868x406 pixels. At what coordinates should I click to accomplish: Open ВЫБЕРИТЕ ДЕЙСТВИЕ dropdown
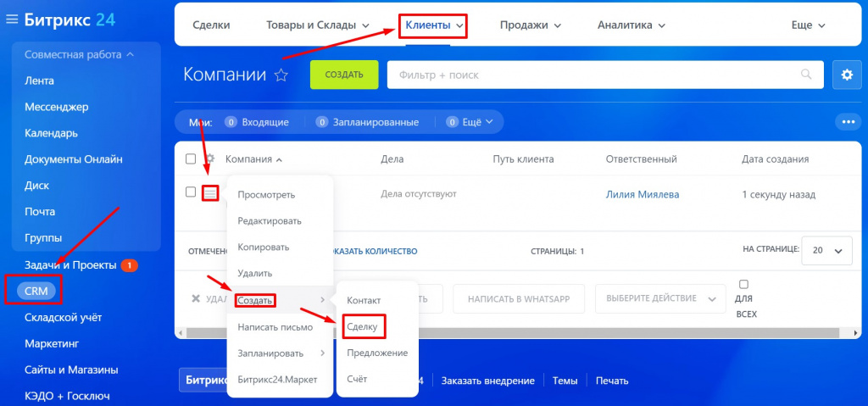pyautogui.click(x=660, y=298)
